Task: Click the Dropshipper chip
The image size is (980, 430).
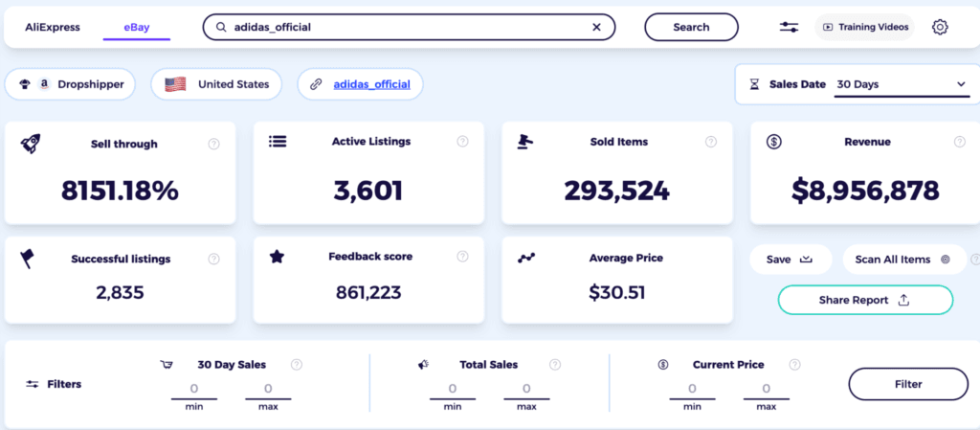Action: 70,84
